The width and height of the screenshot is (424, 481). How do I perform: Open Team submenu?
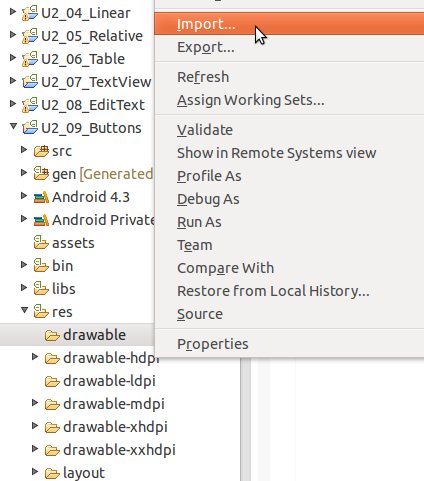[289, 245]
